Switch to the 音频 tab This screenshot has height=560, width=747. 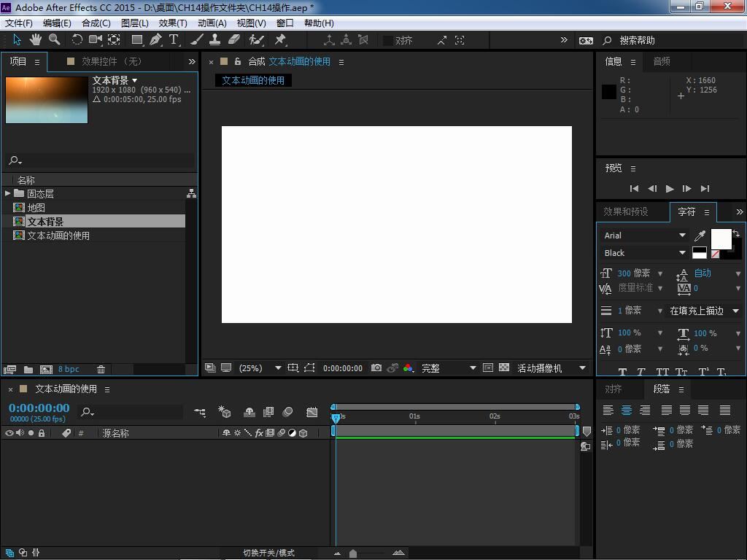tap(662, 61)
